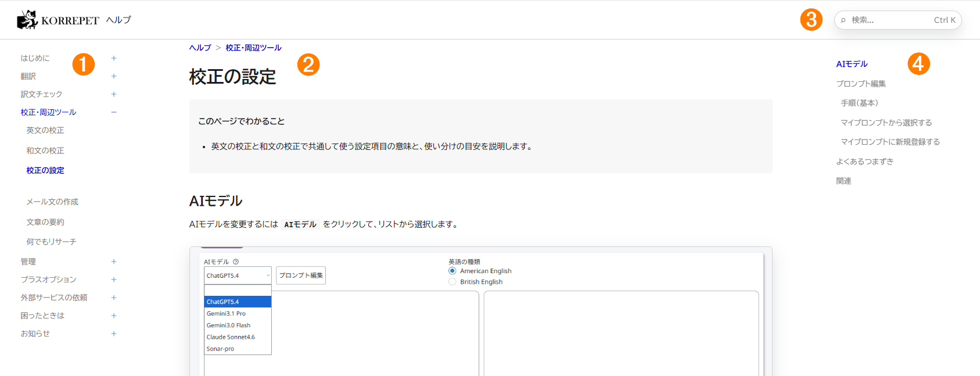Click the このページでわかること heading text
The height and width of the screenshot is (376, 980).
(242, 121)
